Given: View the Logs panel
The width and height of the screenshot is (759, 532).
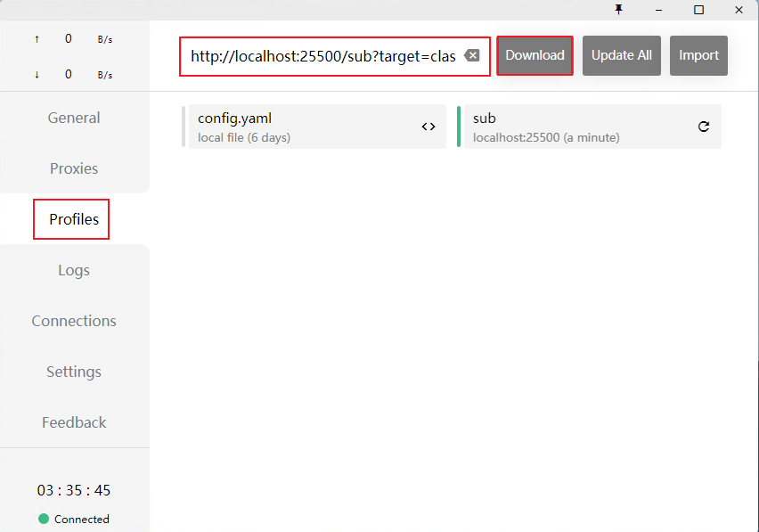Looking at the screenshot, I should (x=74, y=270).
